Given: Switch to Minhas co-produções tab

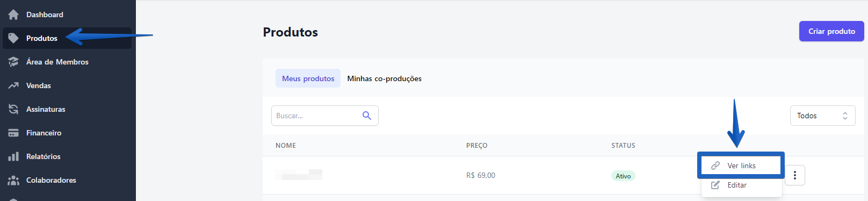Looking at the screenshot, I should coord(384,78).
